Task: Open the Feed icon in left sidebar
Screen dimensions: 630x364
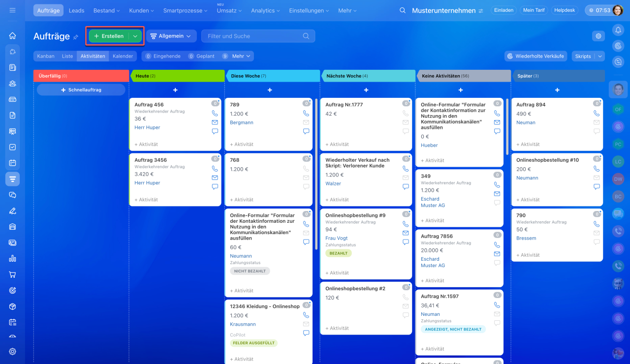Action: pyautogui.click(x=12, y=67)
